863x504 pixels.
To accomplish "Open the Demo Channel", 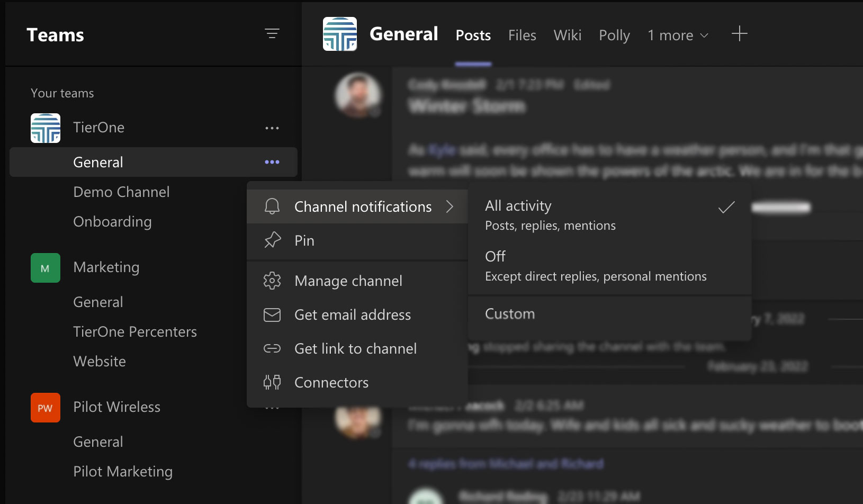I will click(x=121, y=192).
